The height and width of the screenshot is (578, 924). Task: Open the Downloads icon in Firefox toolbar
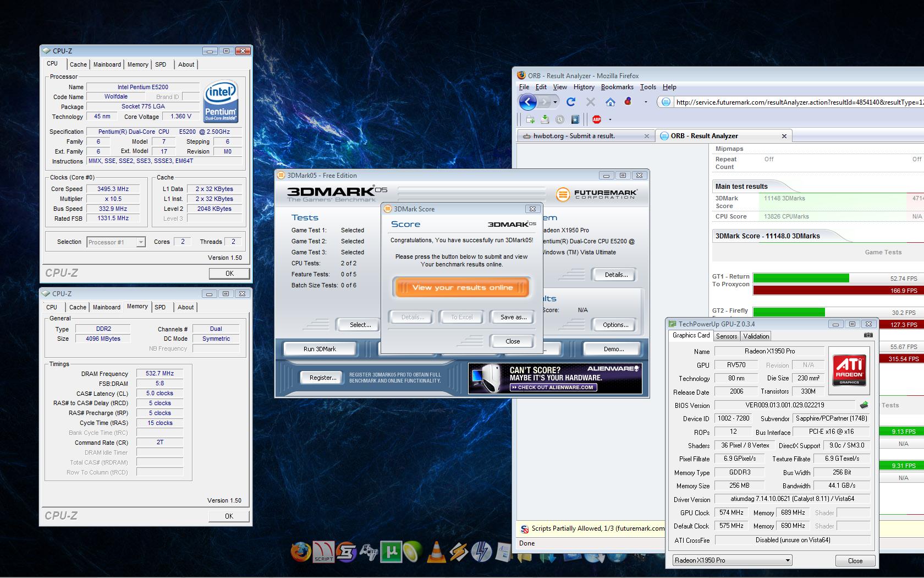click(545, 119)
